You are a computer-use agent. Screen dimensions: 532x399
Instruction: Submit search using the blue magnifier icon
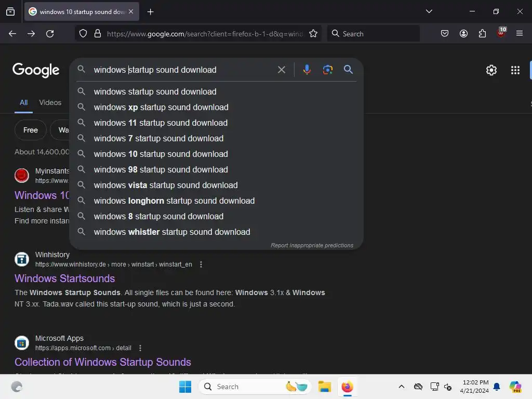[x=348, y=70]
